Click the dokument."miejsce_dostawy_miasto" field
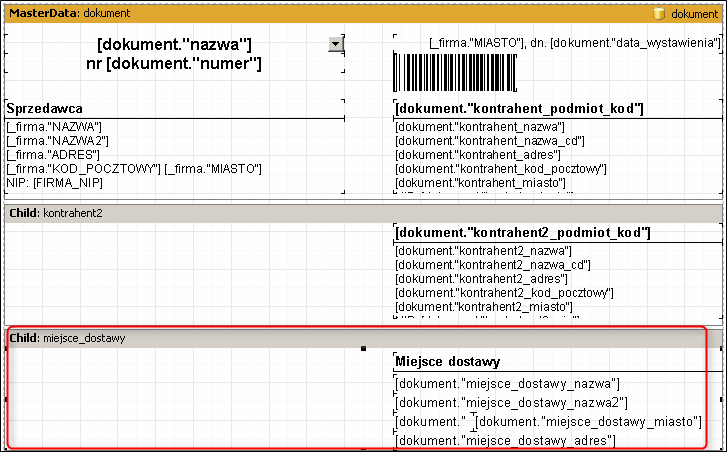 tap(590, 421)
